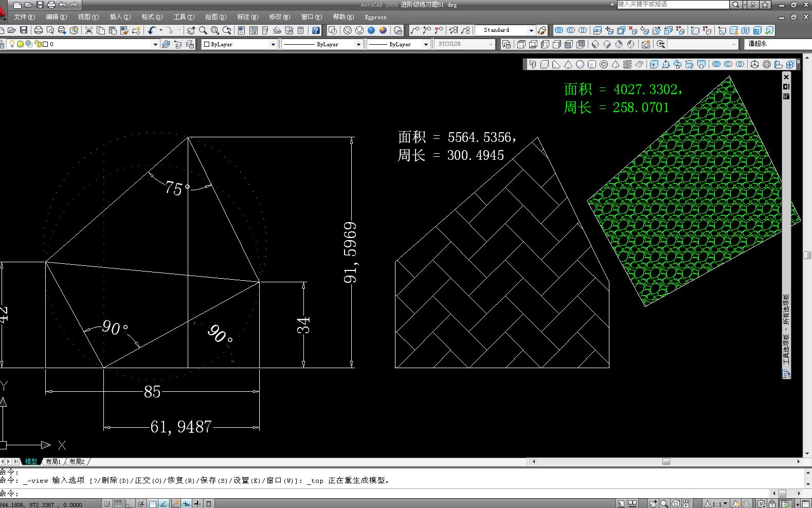Viewport: 812px width, 508px height.
Task: Open the annotation scale 1:1 dropdown
Action: tap(716, 504)
